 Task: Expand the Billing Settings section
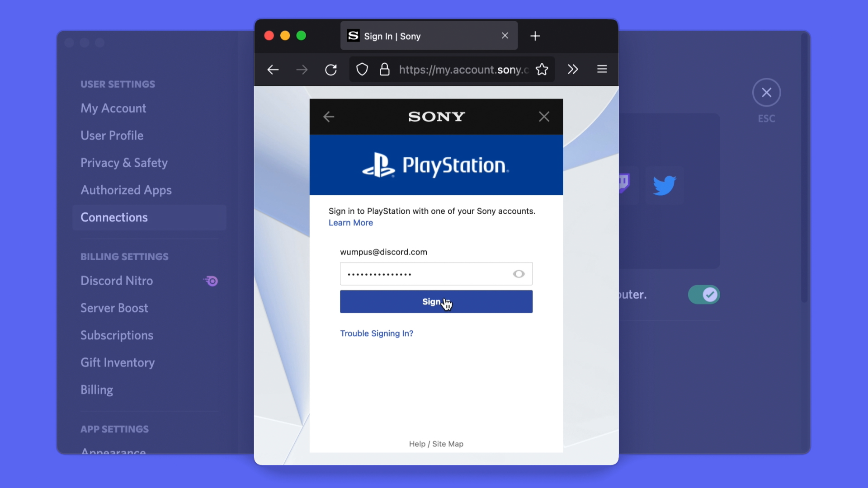125,256
